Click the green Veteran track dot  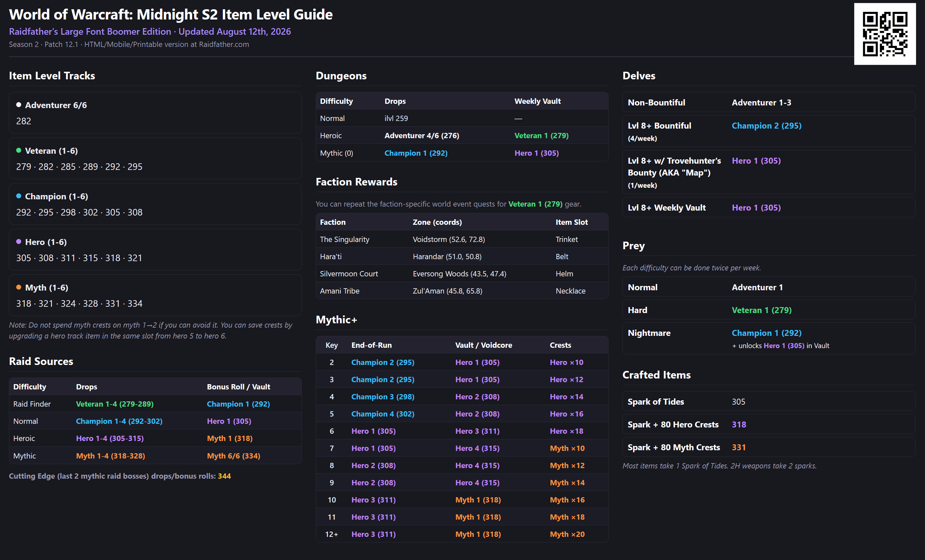click(x=19, y=150)
